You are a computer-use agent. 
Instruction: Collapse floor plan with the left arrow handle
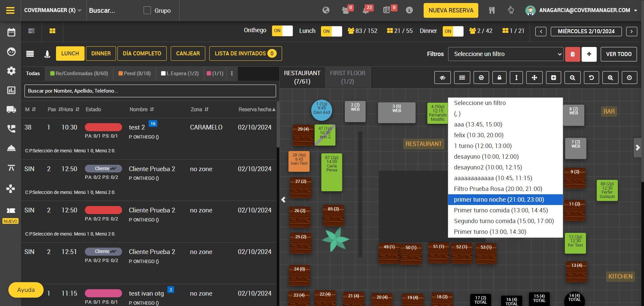pyautogui.click(x=283, y=200)
